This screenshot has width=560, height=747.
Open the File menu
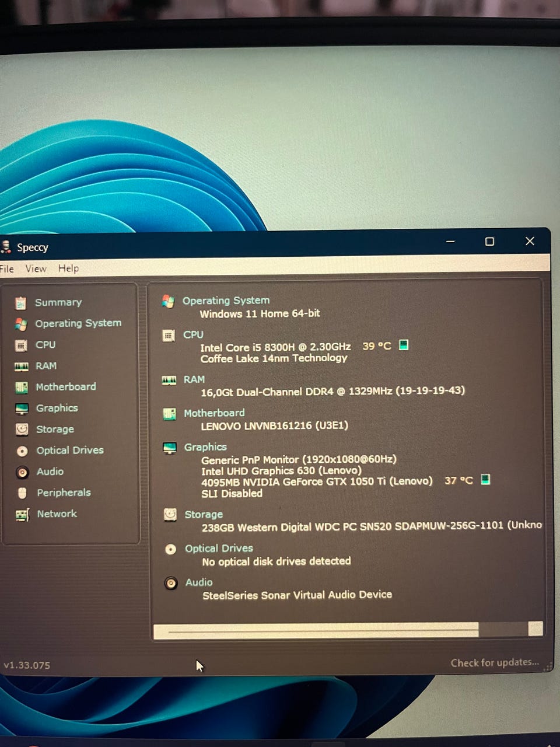click(x=6, y=268)
